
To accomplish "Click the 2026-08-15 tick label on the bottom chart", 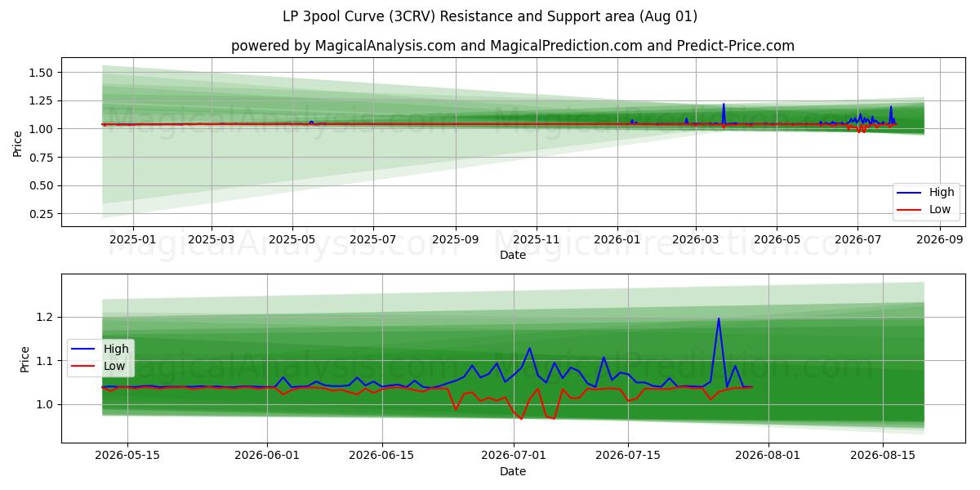I will [883, 455].
